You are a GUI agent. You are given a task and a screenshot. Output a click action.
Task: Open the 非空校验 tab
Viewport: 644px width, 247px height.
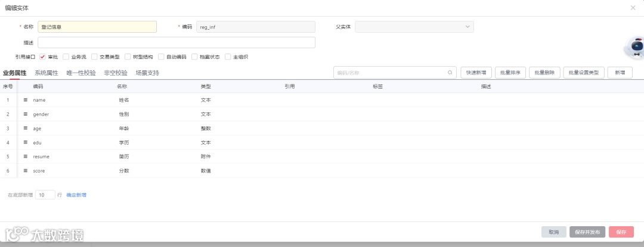116,73
